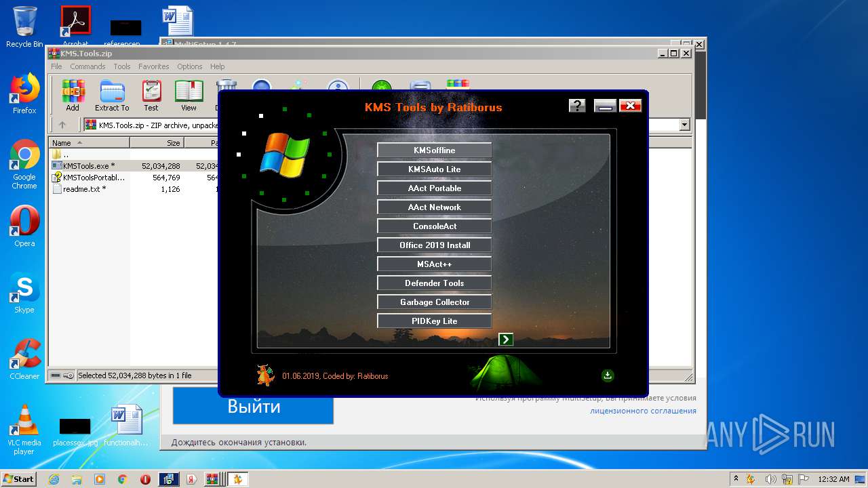Open the WinRAR address bar dropdown
Viewport: 868px width, 488px height.
tap(684, 125)
